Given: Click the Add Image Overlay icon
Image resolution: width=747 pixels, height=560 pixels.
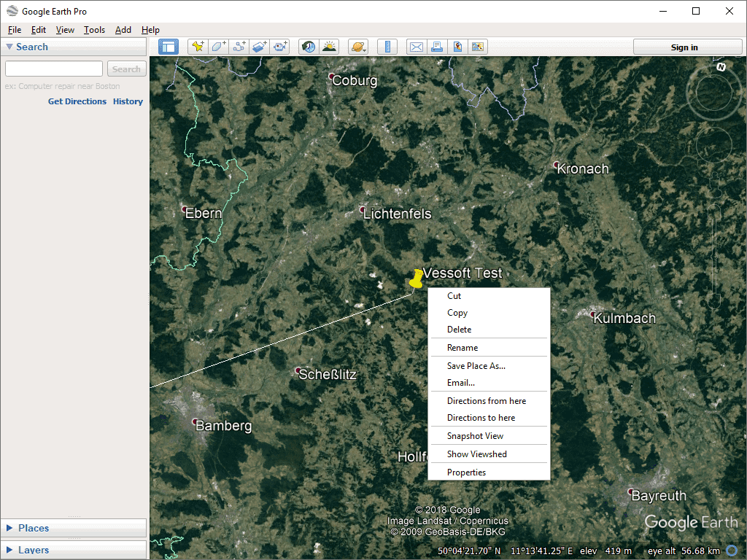Looking at the screenshot, I should pos(259,47).
